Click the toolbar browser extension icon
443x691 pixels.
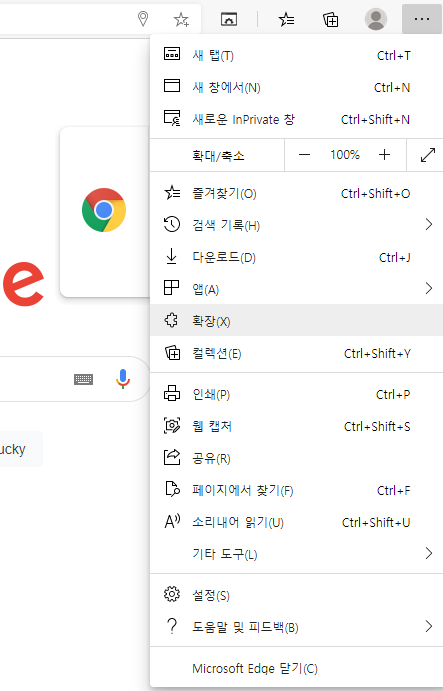[x=229, y=19]
